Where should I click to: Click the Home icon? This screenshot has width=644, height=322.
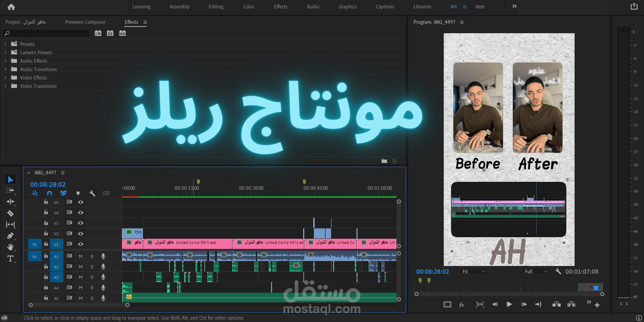point(11,7)
